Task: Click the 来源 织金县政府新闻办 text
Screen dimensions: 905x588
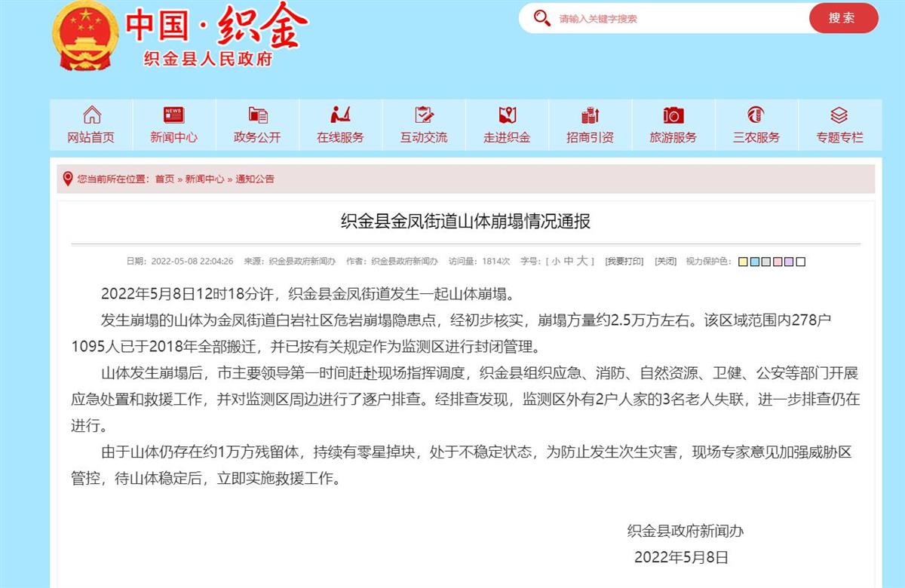Action: point(290,262)
